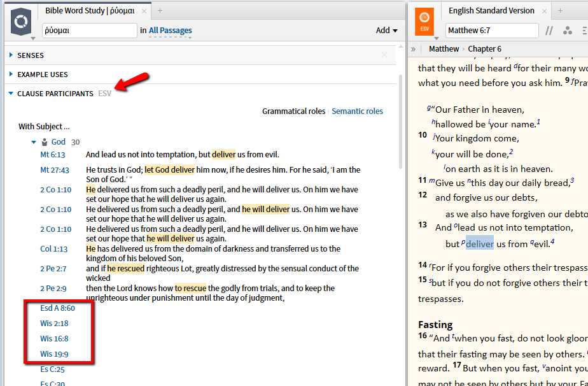This screenshot has height=386, width=588.
Task: Switch to Semantic roles view
Action: (x=357, y=111)
